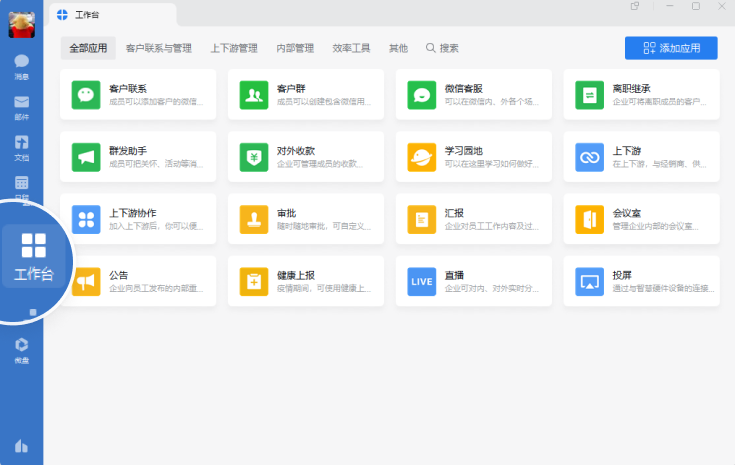
Task: Open the 直播 LIVE icon
Action: pos(422,281)
